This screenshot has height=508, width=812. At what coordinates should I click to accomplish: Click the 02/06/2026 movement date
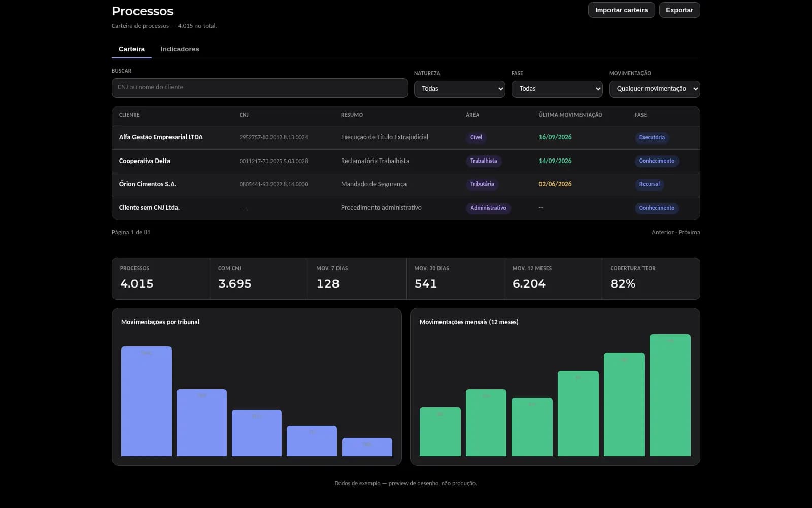555,184
